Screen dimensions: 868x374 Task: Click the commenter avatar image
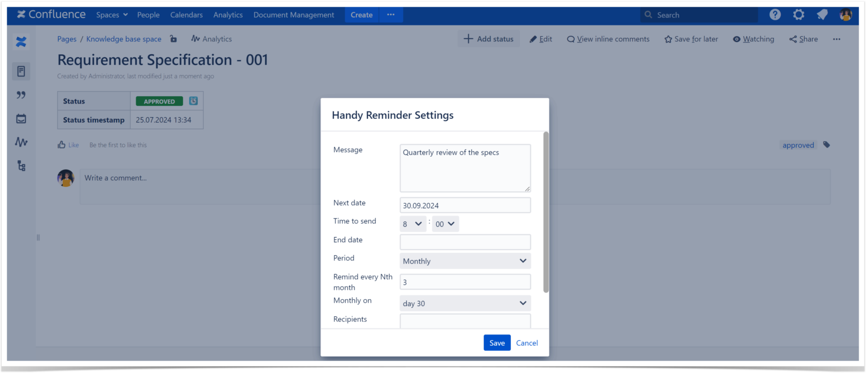66,178
